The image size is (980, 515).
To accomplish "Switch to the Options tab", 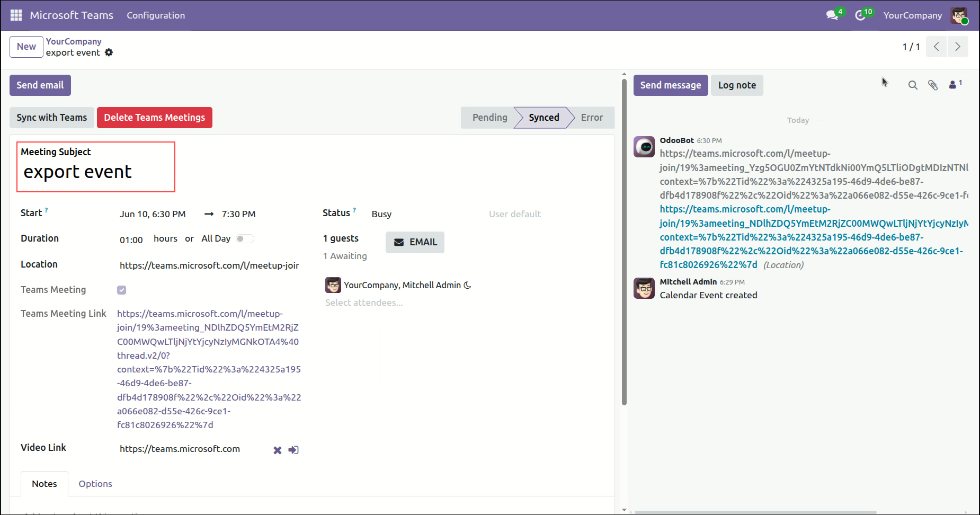I will tap(95, 484).
